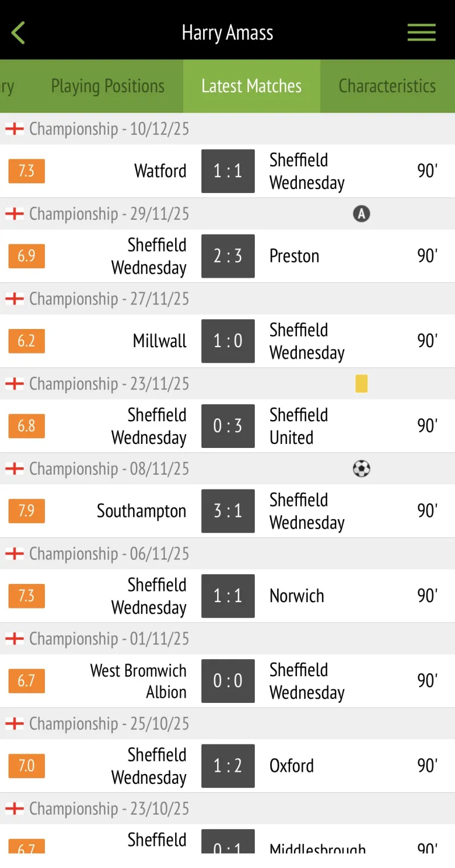
Task: Tap the 7.9 rating badge
Action: (27, 511)
